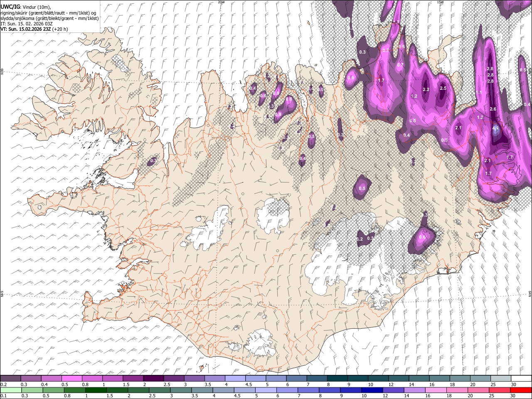Click the 2.2 precipitation value on the map
The width and height of the screenshot is (532, 399).
(x=426, y=90)
